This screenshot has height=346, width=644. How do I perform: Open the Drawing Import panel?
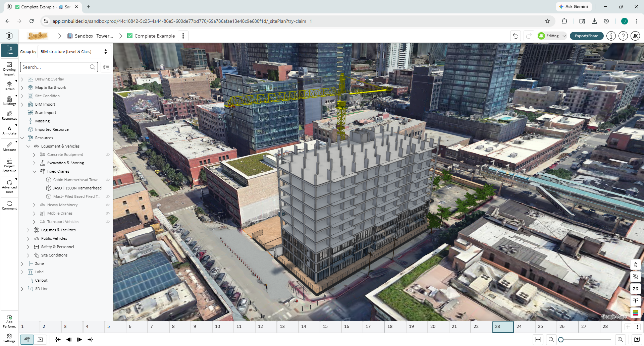pyautogui.click(x=9, y=69)
